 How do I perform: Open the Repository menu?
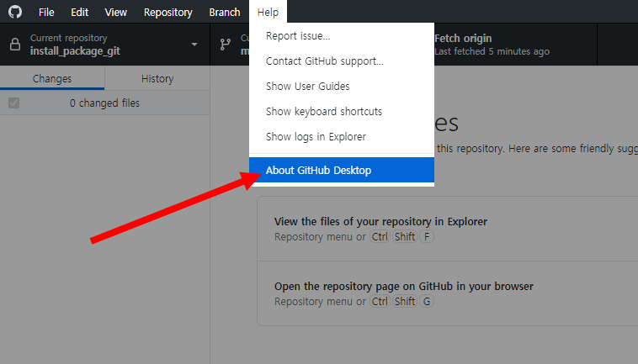(168, 12)
